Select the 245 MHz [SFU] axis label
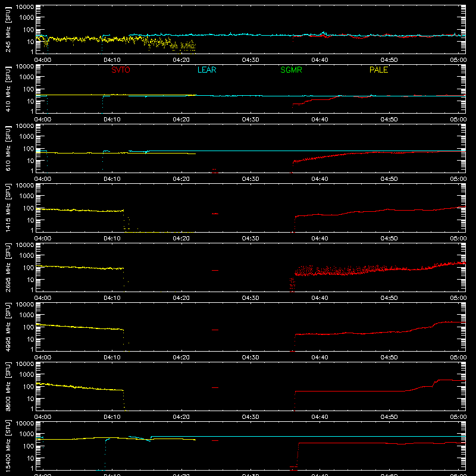 click(8, 29)
